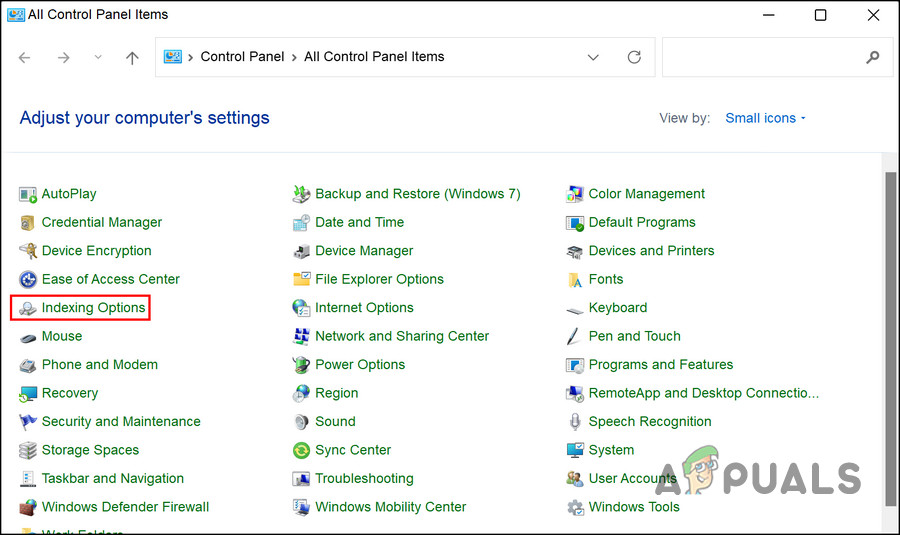Select All Control Panel Items breadcrumb

pos(374,57)
